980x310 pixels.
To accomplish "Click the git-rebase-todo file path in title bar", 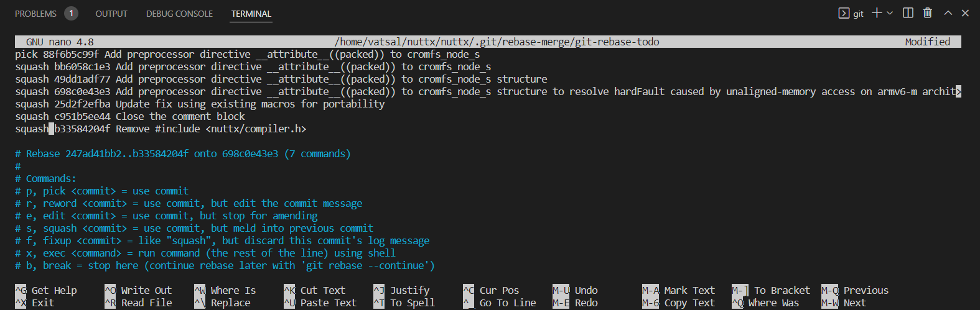I will (497, 42).
